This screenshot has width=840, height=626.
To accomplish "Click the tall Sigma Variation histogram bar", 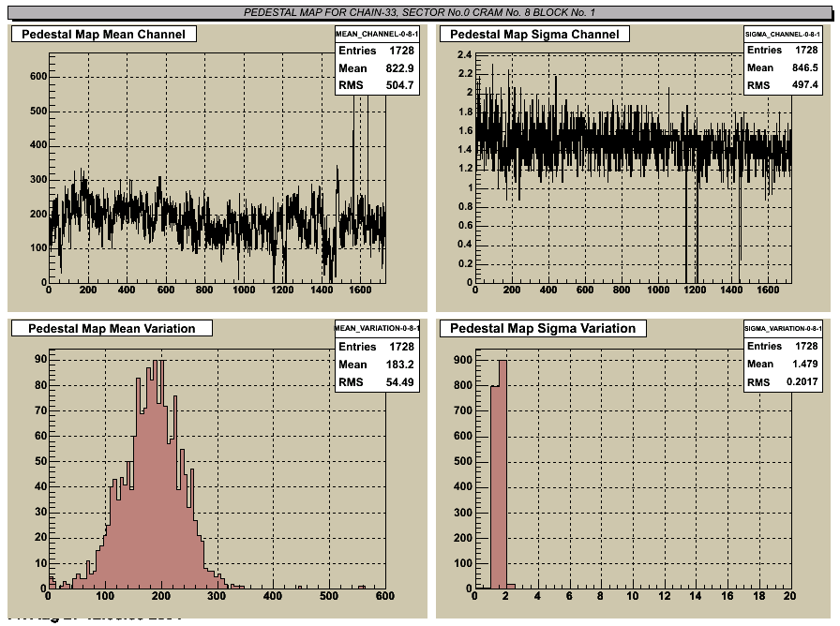I will pyautogui.click(x=502, y=474).
